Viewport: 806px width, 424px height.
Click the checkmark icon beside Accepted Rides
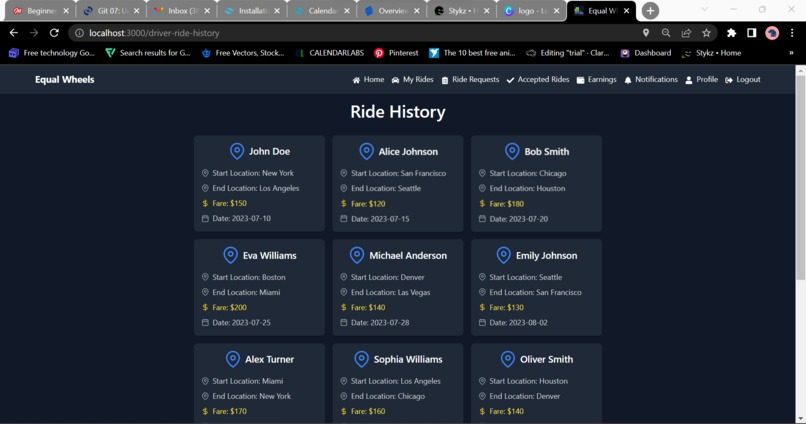click(x=510, y=80)
